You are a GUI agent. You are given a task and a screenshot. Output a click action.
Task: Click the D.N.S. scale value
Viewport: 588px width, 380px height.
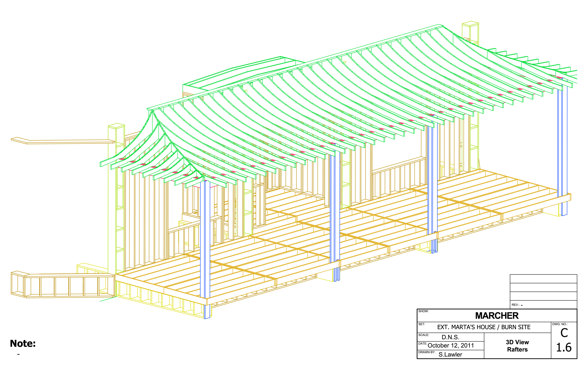[450, 337]
